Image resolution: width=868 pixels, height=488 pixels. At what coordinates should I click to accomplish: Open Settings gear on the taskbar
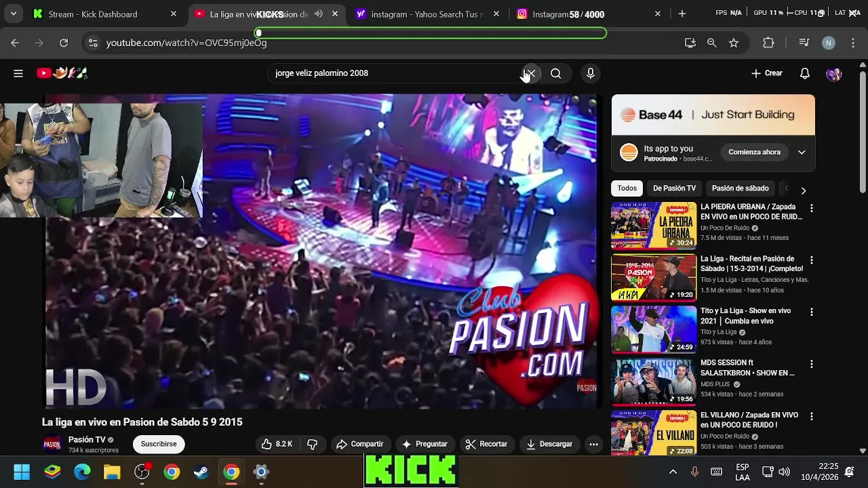[x=261, y=472]
